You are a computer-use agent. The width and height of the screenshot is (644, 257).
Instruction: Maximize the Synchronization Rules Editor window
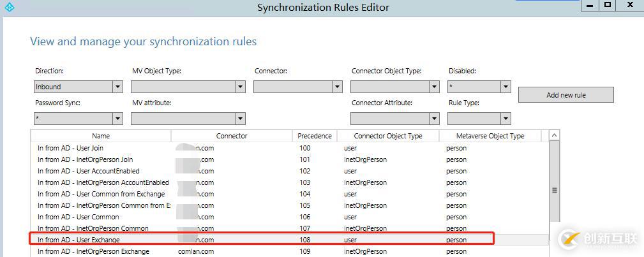point(608,6)
